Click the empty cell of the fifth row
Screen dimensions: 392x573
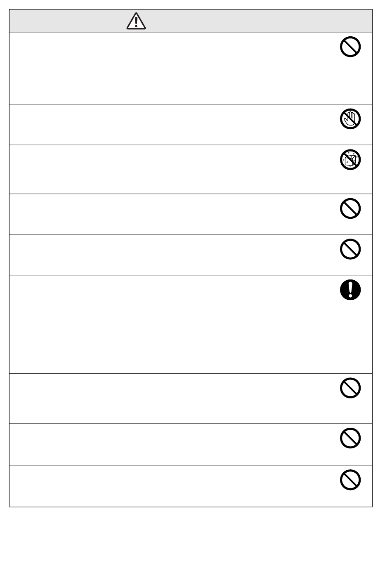173,255
